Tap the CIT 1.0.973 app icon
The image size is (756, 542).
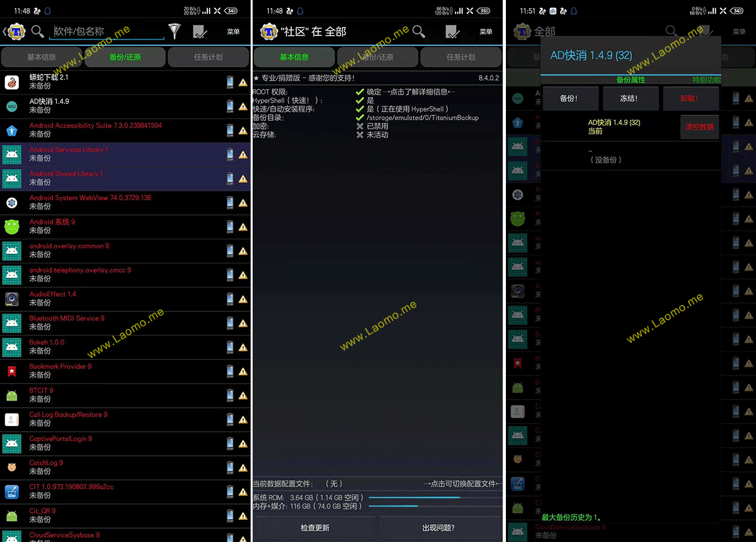(11, 492)
